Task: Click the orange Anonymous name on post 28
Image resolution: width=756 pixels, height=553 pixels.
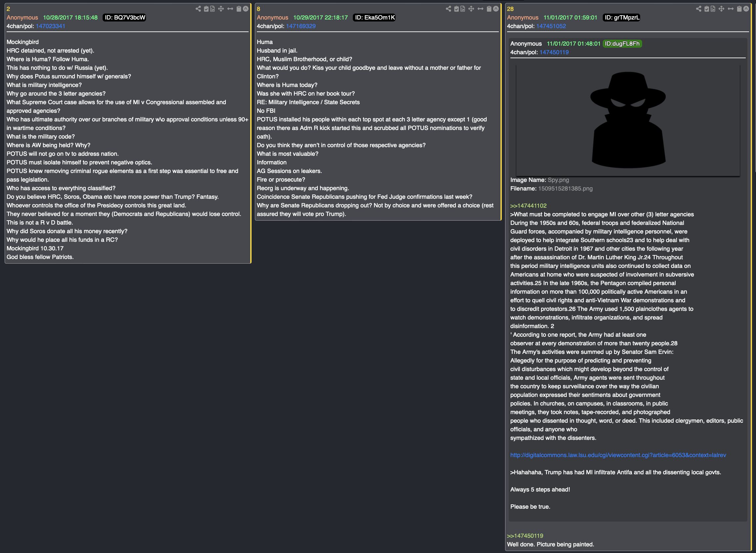Action: (523, 18)
